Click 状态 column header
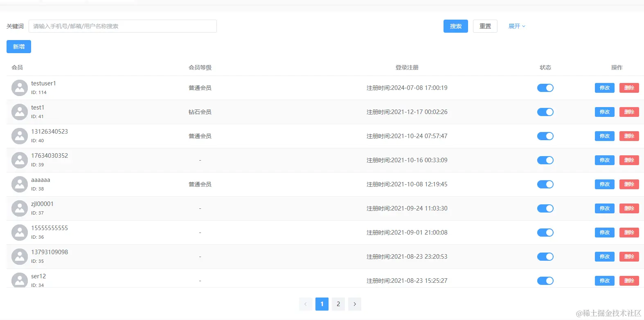This screenshot has width=644, height=320. (x=545, y=67)
